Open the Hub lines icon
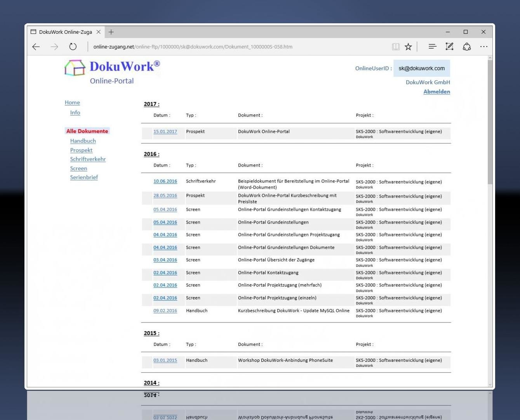This screenshot has width=520, height=420. 432,47
